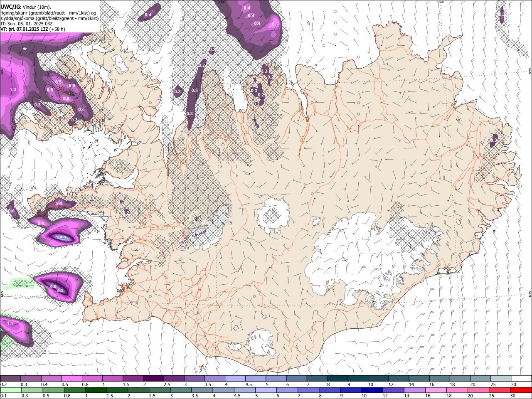Screen dimensions: 532x399
Task: Click the '1.3' precipitation value on the map
Action: [x=13, y=89]
